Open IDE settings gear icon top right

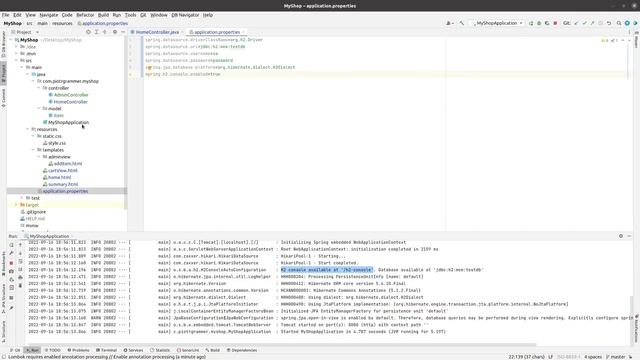click(x=627, y=23)
